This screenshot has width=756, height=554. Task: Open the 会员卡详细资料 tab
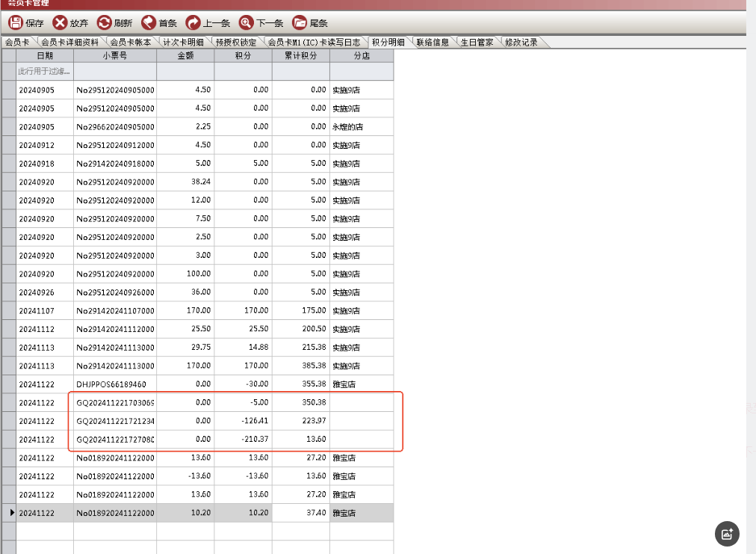tap(70, 43)
